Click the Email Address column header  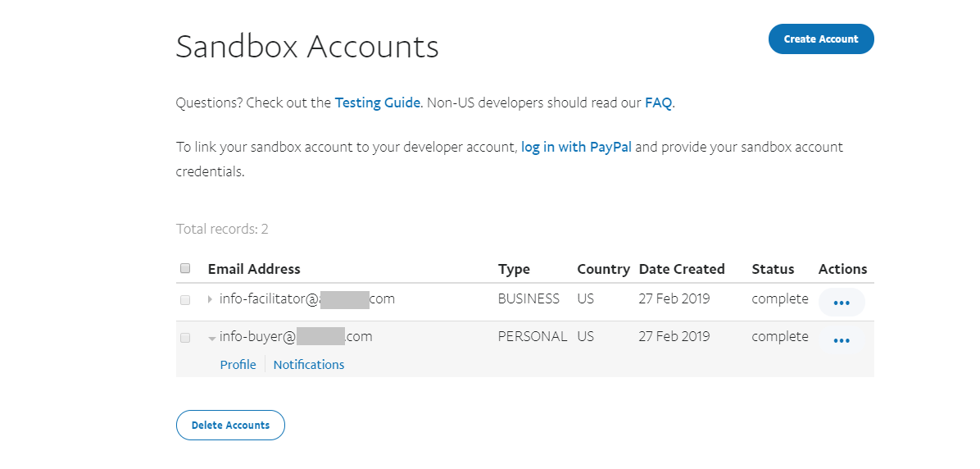[254, 269]
